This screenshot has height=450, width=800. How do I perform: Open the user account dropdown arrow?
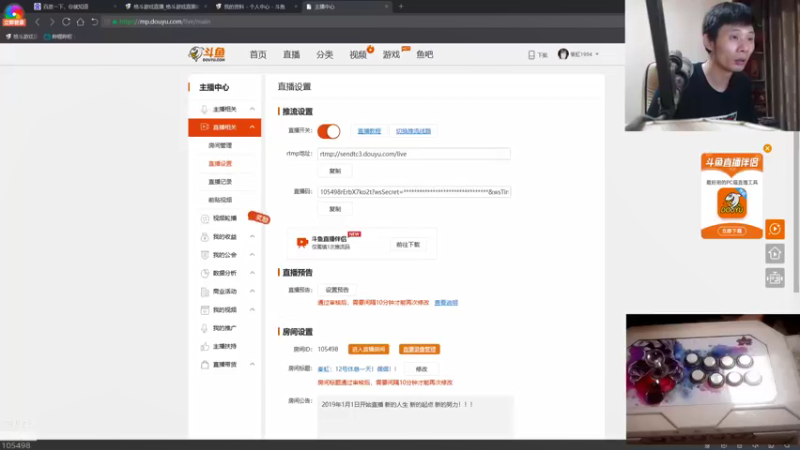pyautogui.click(x=597, y=54)
